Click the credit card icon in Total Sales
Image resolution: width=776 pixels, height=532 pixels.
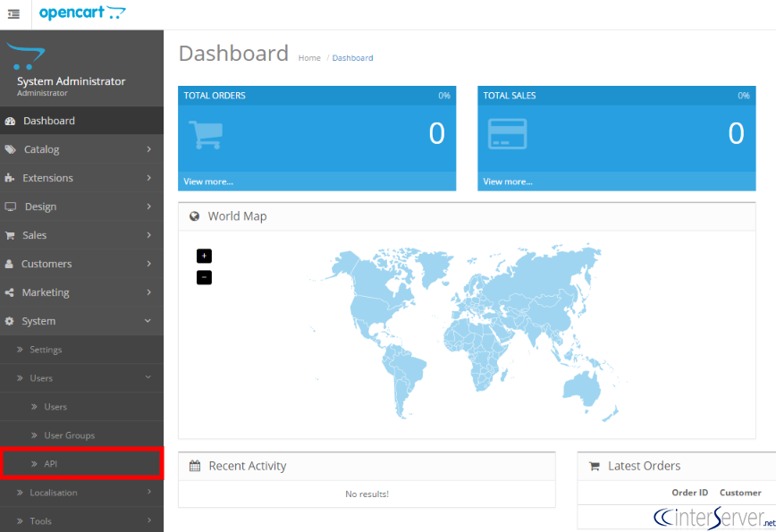click(507, 133)
